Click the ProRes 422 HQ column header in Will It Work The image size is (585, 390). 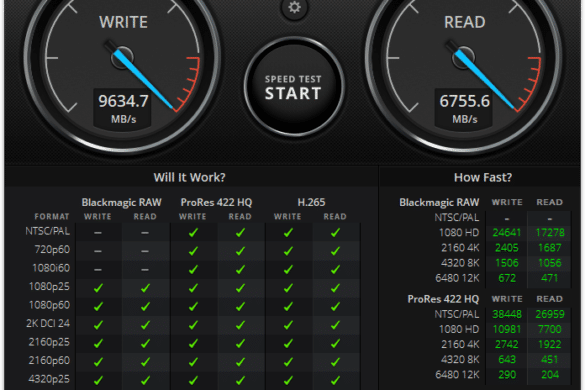tap(216, 202)
